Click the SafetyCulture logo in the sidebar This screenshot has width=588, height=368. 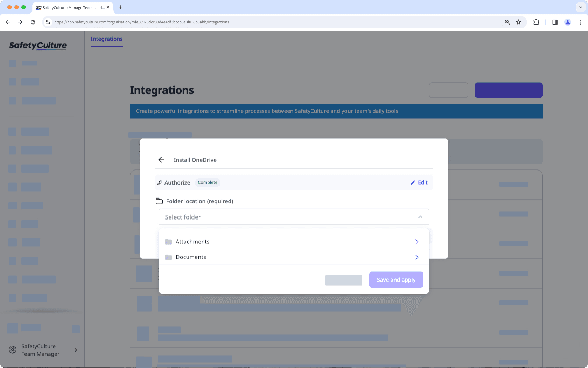pyautogui.click(x=37, y=46)
